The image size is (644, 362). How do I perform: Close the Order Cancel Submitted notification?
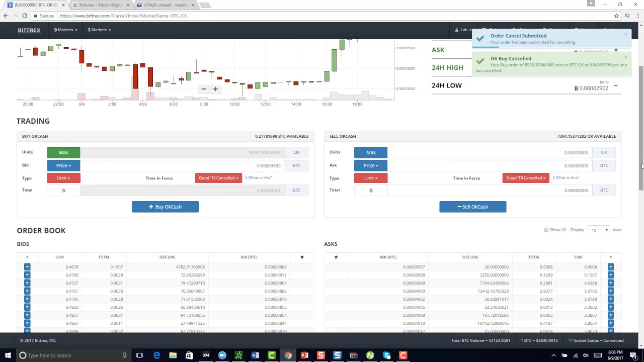pos(626,35)
